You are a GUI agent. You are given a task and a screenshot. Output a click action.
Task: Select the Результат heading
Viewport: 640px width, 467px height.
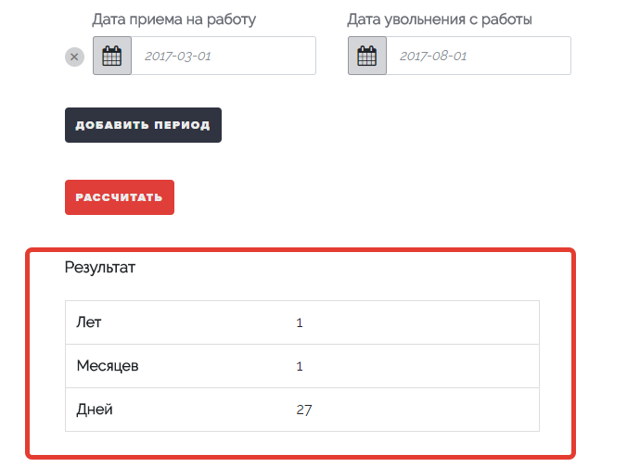(x=100, y=267)
